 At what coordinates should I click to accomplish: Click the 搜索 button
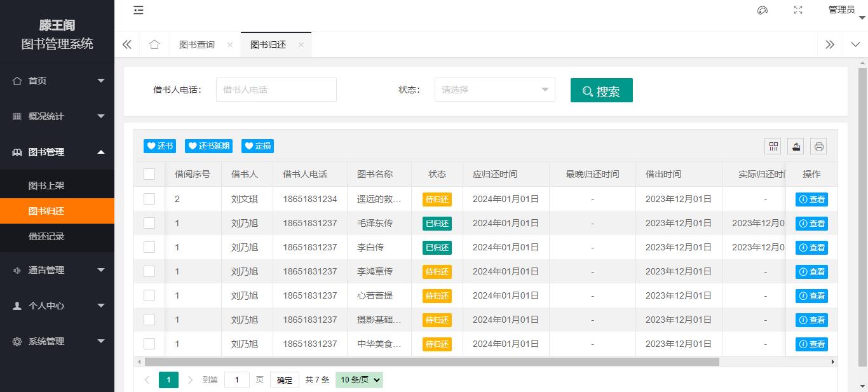coord(601,90)
